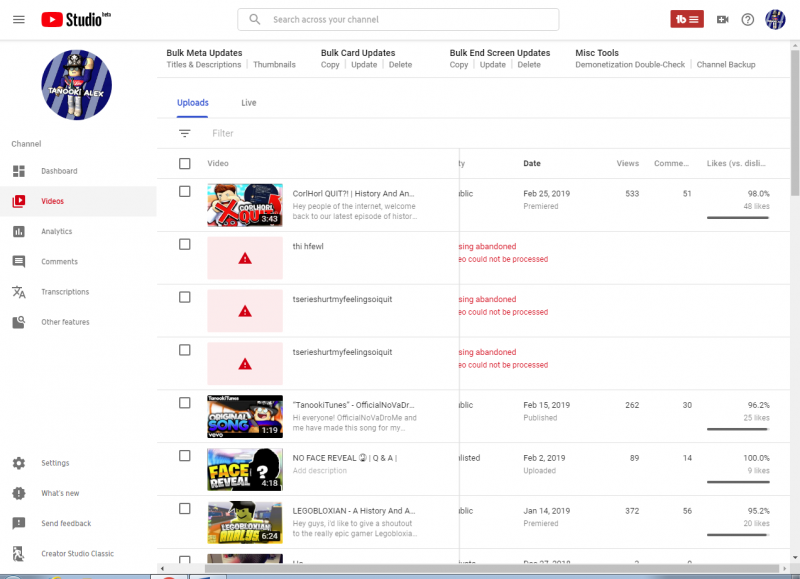Screen dimensions: 800x579
Task: Open the help question mark icon
Action: pos(748,19)
